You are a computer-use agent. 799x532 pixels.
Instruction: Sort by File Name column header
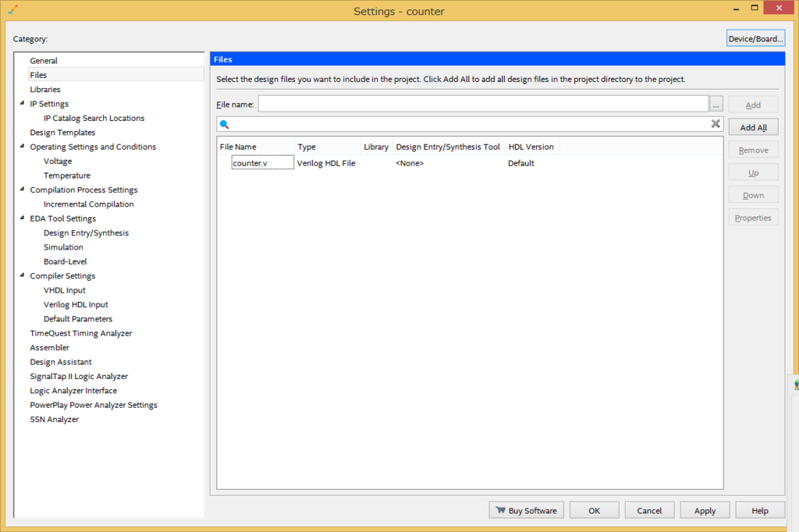(x=256, y=147)
